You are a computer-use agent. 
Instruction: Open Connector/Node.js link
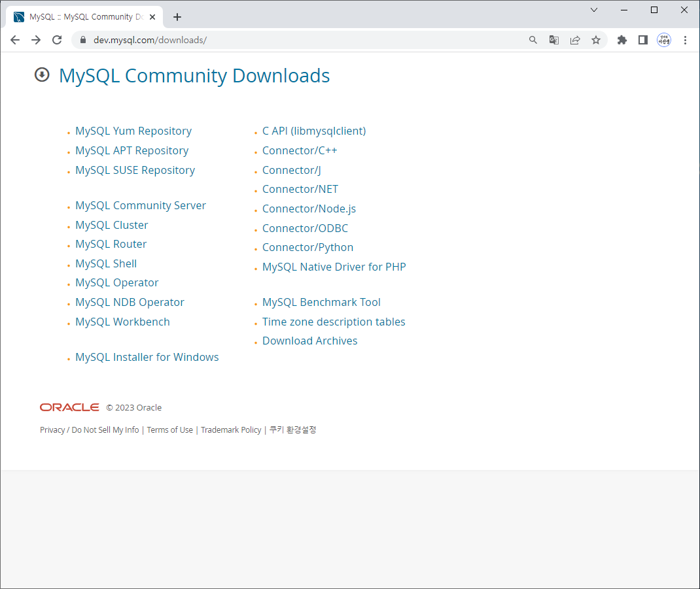coord(309,209)
